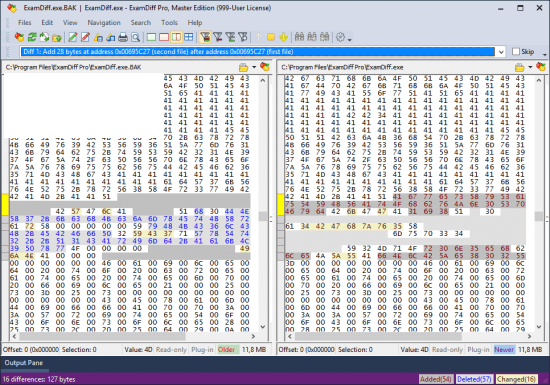Open Options via the gear icon
Screen dimensions: 550x385
coord(340,37)
